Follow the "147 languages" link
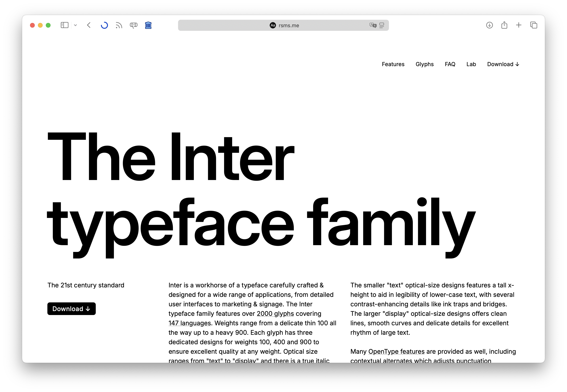 190,323
